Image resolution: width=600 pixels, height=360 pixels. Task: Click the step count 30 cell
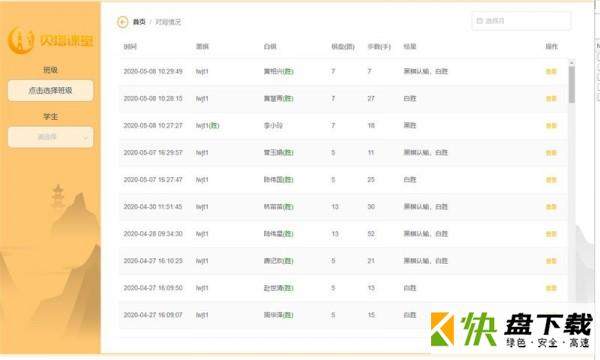[x=371, y=207]
